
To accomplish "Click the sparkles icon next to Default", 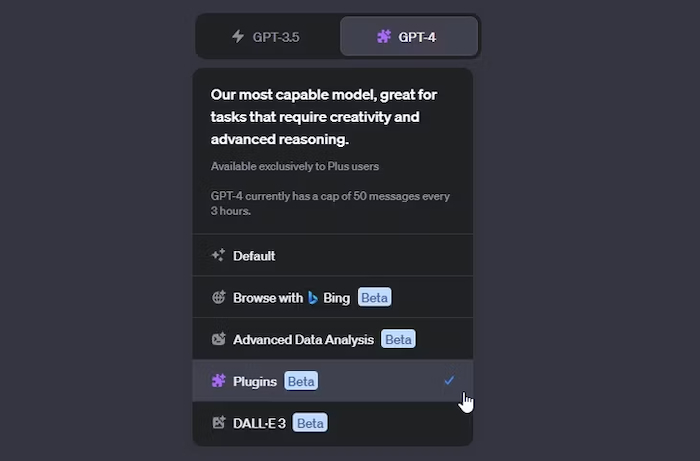I will point(218,255).
